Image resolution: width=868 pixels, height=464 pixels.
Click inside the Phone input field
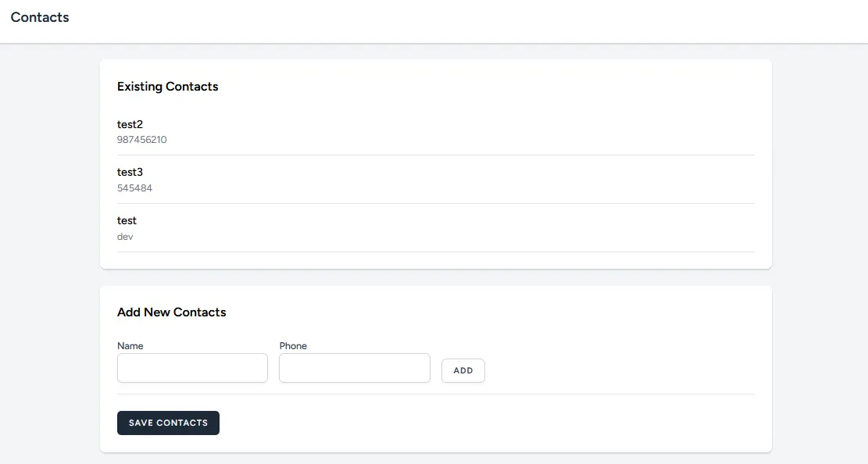(354, 367)
